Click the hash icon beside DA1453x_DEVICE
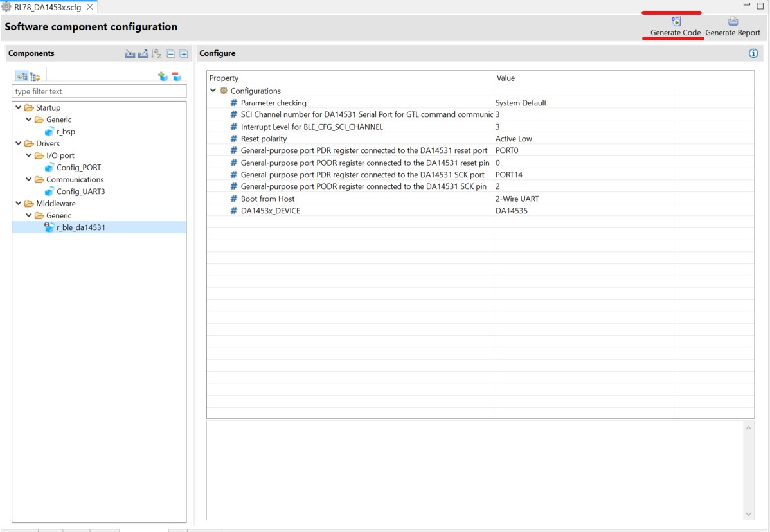 [234, 211]
